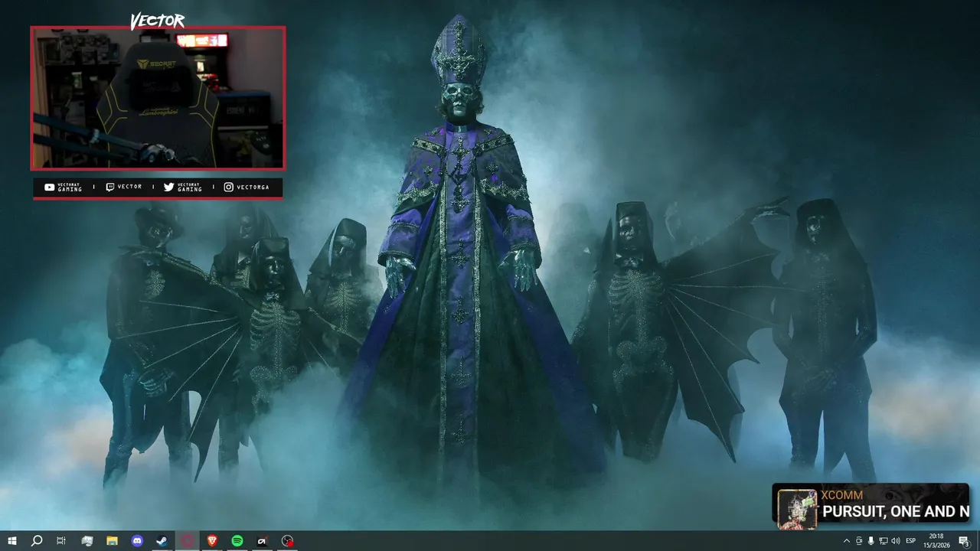Switch the ESP input language indicator
Viewport: 980px width, 551px height.
pyautogui.click(x=911, y=541)
